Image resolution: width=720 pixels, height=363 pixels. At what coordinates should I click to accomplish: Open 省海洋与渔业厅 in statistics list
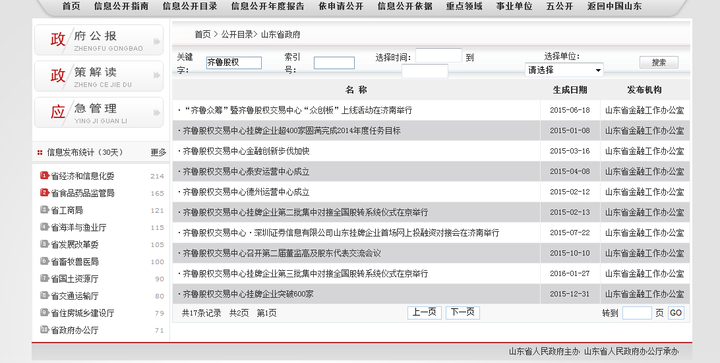[78, 228]
